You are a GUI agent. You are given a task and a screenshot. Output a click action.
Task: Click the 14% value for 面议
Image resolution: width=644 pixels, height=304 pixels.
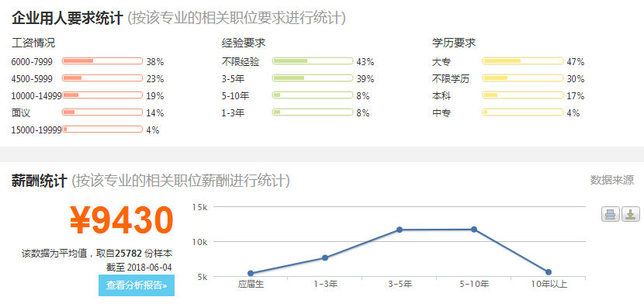(155, 112)
